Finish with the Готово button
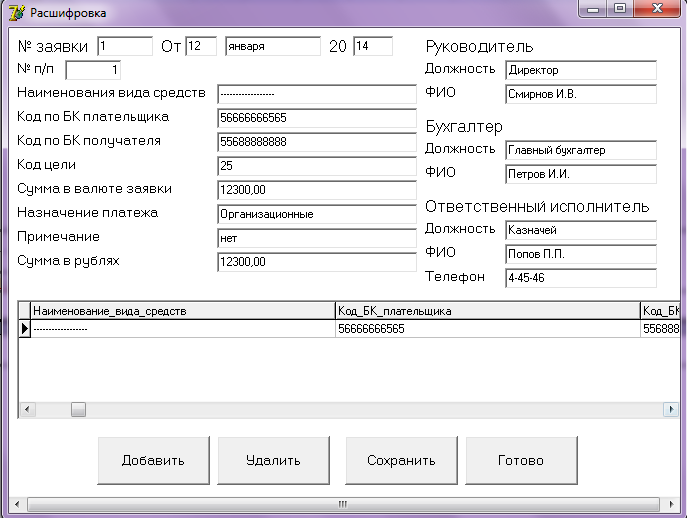Viewport: 687px width, 518px height. point(521,460)
